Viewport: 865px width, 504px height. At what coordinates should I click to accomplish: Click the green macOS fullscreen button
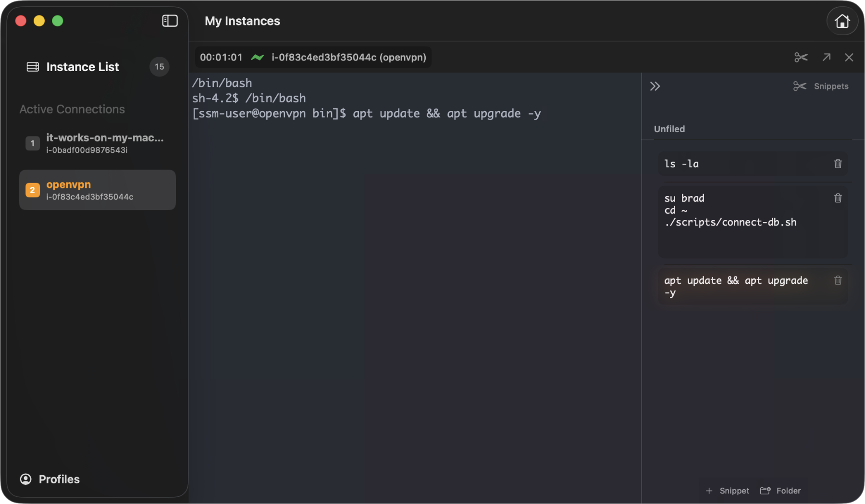point(58,21)
